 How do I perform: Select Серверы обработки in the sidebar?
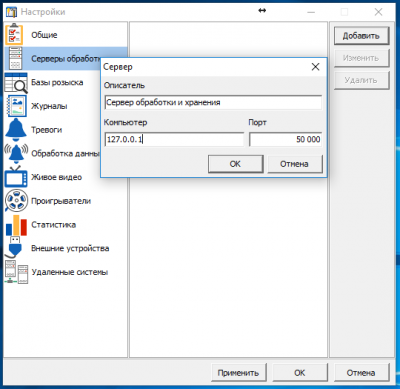[52, 58]
